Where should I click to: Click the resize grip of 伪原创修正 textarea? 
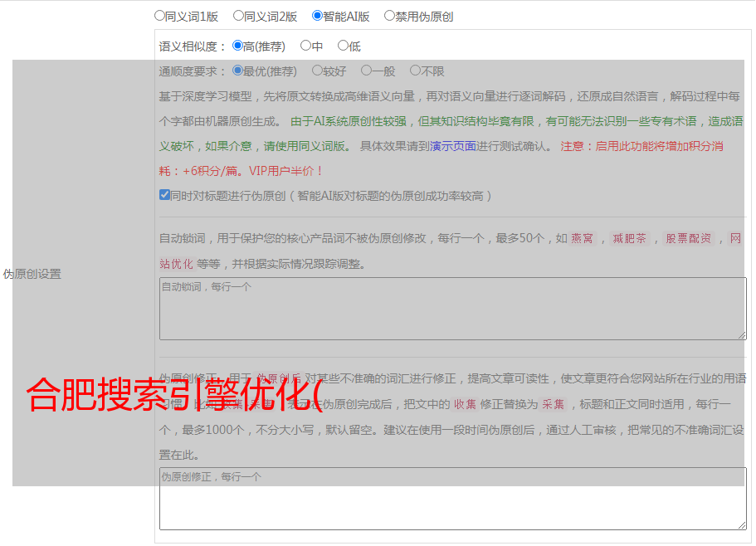point(742,525)
